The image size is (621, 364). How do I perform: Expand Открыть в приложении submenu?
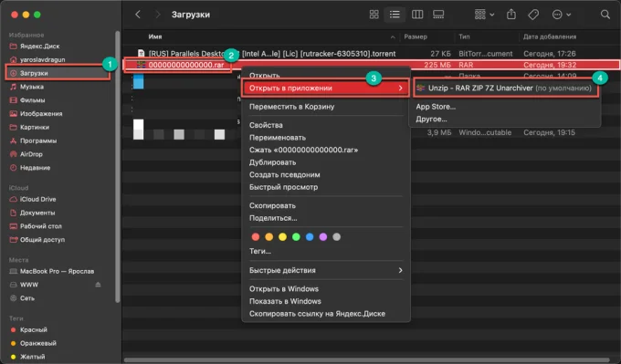[x=325, y=88]
